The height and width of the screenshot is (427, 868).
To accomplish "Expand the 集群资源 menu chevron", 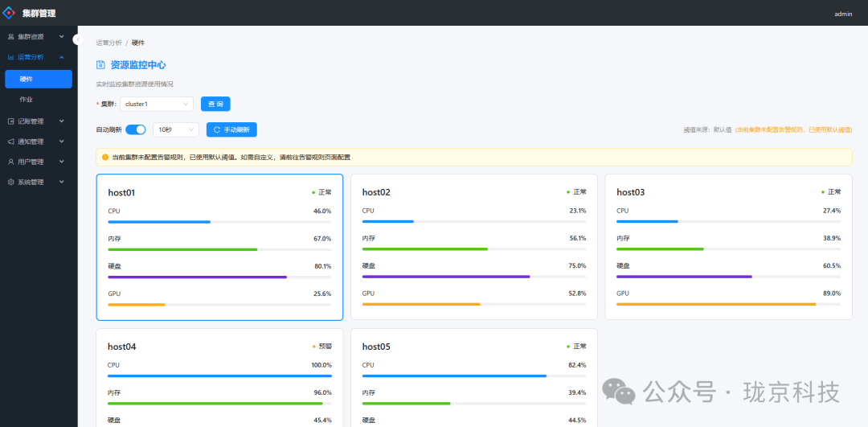I will [x=61, y=36].
